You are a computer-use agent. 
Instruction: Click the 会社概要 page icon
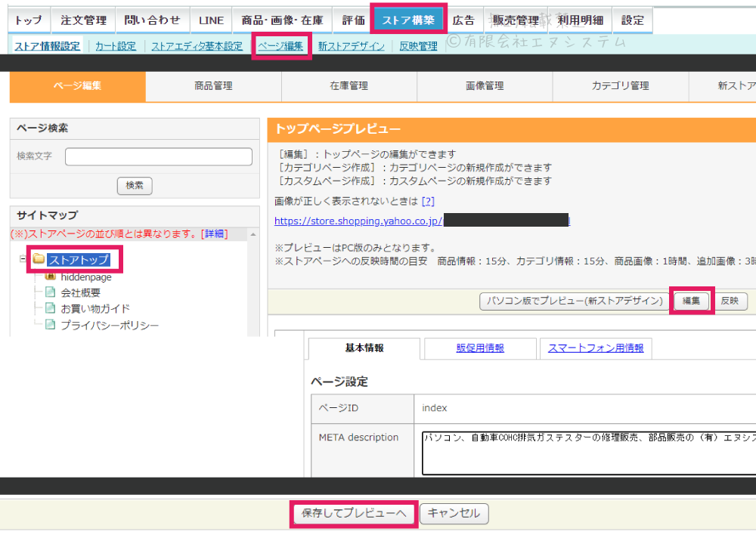tap(50, 292)
